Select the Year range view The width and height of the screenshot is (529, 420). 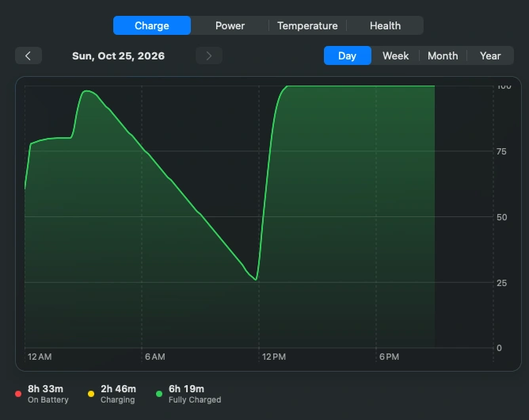490,55
